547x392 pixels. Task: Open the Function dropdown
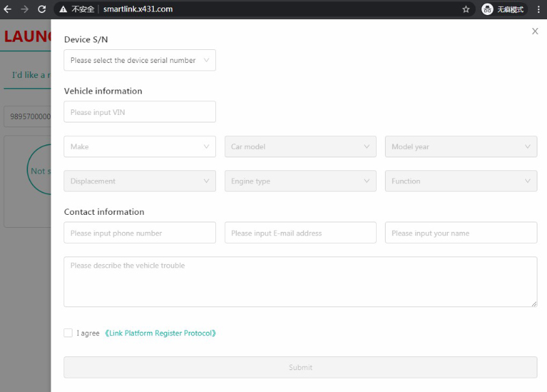point(461,181)
